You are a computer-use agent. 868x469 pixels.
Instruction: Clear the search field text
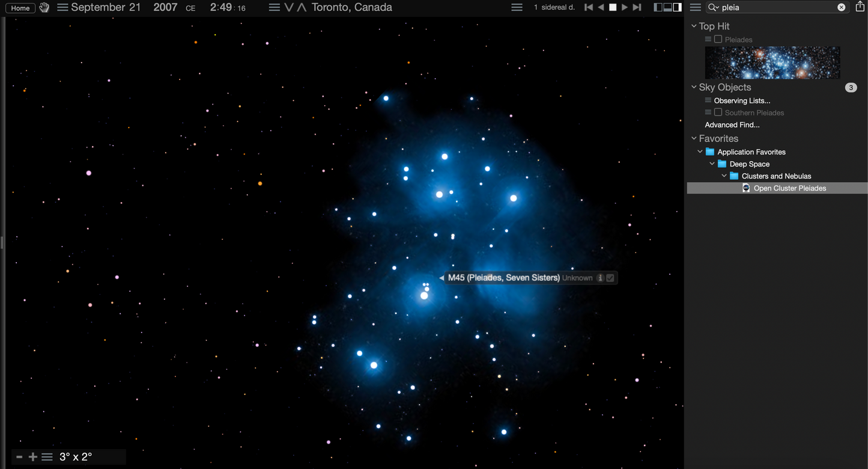[842, 7]
